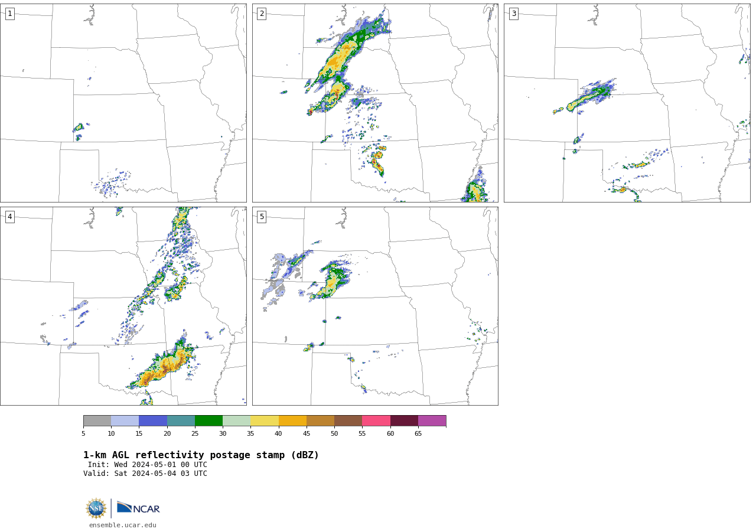Click the teal 20-25 dBZ swatch
The image size is (756, 532).
181,420
